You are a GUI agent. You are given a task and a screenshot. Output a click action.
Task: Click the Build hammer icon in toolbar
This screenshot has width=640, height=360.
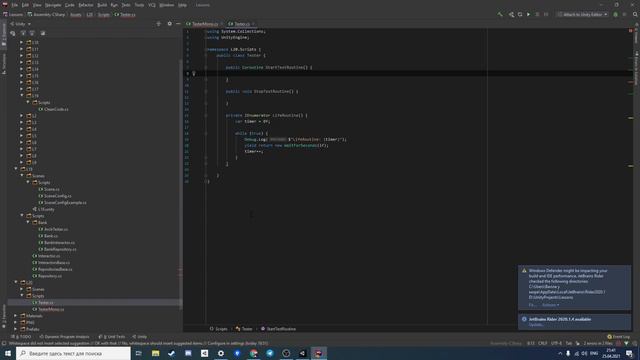coord(500,14)
